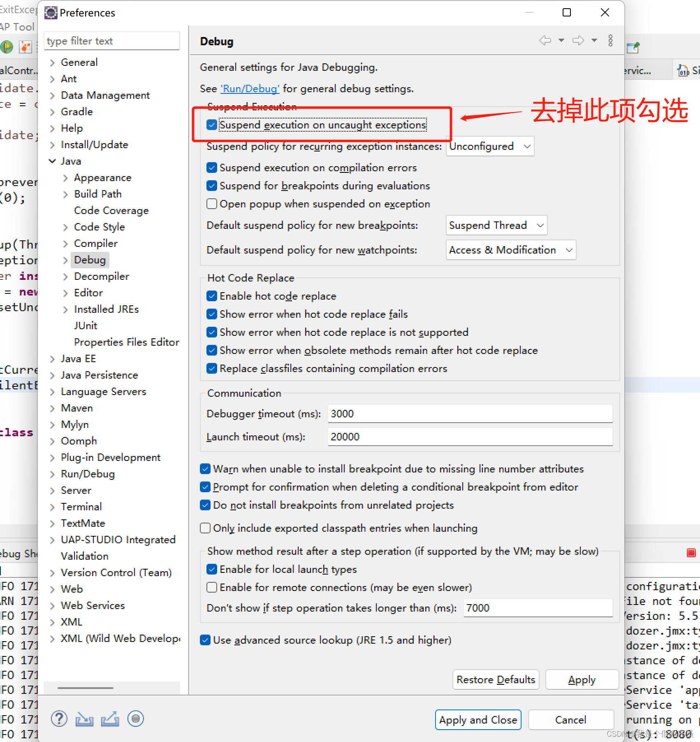Expand the Java EE tree item
The height and width of the screenshot is (742, 700).
pyautogui.click(x=52, y=358)
